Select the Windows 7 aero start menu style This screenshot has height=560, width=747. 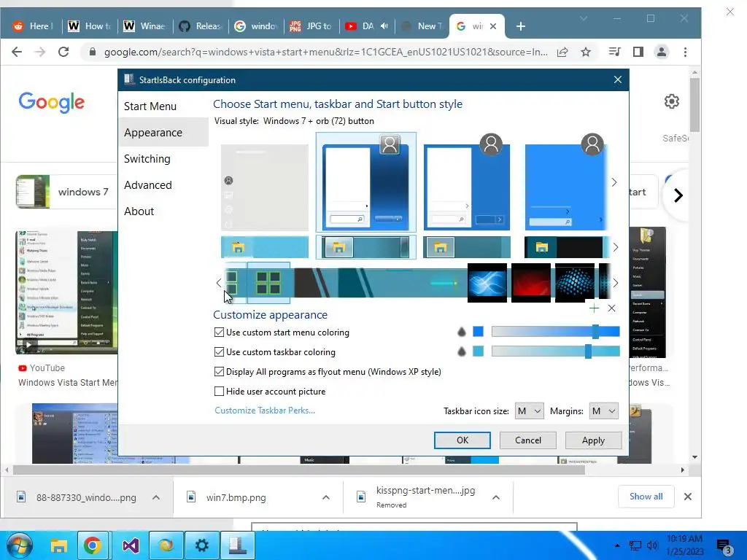click(365, 183)
